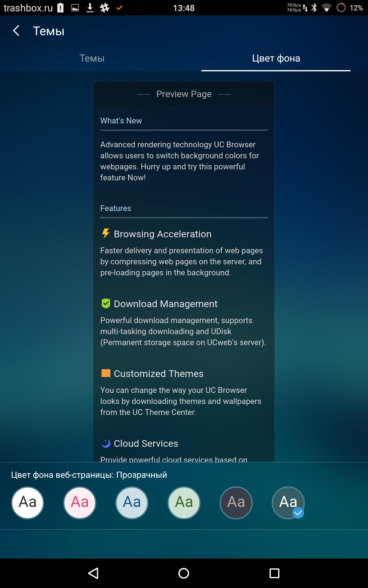Select the white Aa background color
The image size is (368, 588).
click(28, 503)
